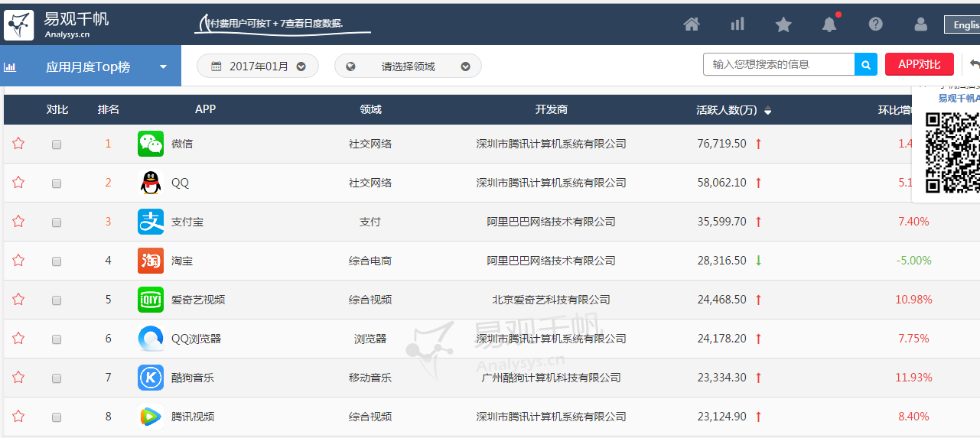The width and height of the screenshot is (980, 438).
Task: Click the APP对比 red button
Action: [919, 64]
